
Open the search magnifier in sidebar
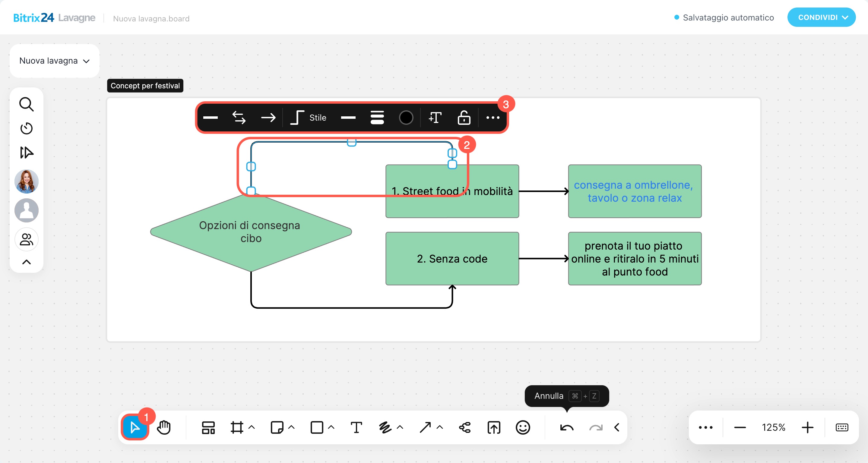click(26, 104)
